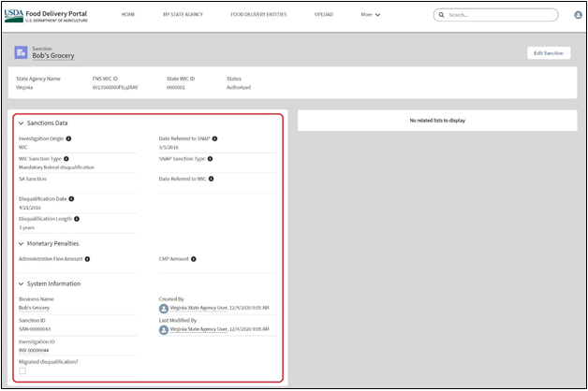Click the Date Referred to SNAP value 5/5/2016

click(169, 148)
